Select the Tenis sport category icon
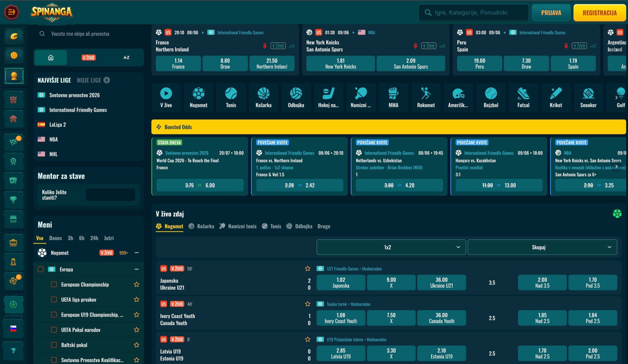The height and width of the screenshot is (364, 628). [x=231, y=98]
